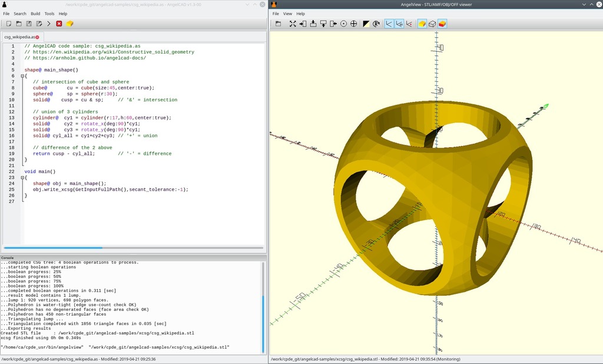This screenshot has height=364, width=603.
Task: Open the View menu in AngelView
Action: pyautogui.click(x=287, y=13)
